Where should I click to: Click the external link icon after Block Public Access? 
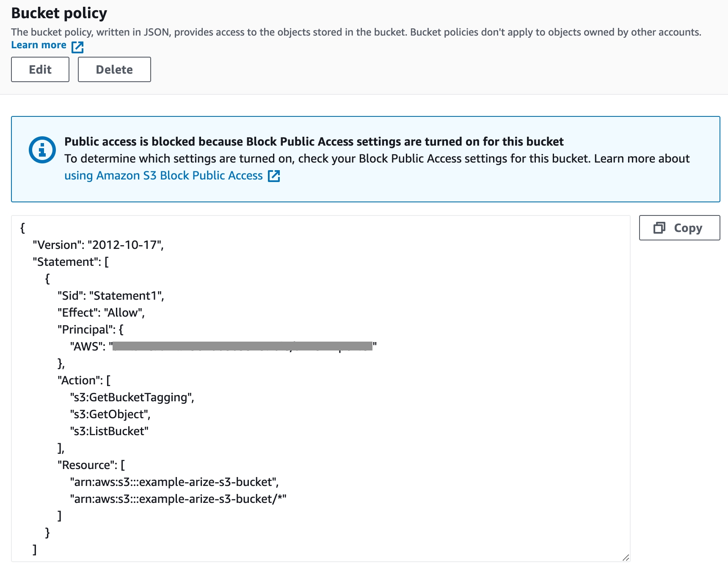pos(274,176)
